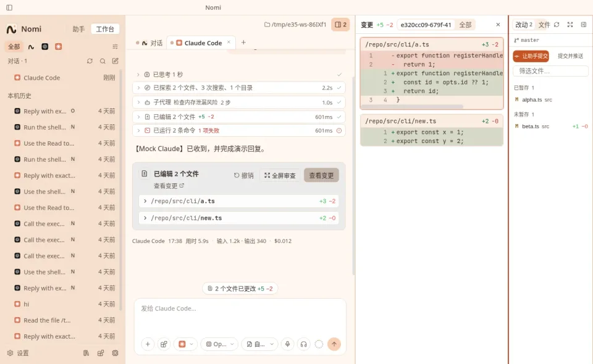
Task: Expand the 子代理 检查内存泄漏风险 row
Action: 239,102
